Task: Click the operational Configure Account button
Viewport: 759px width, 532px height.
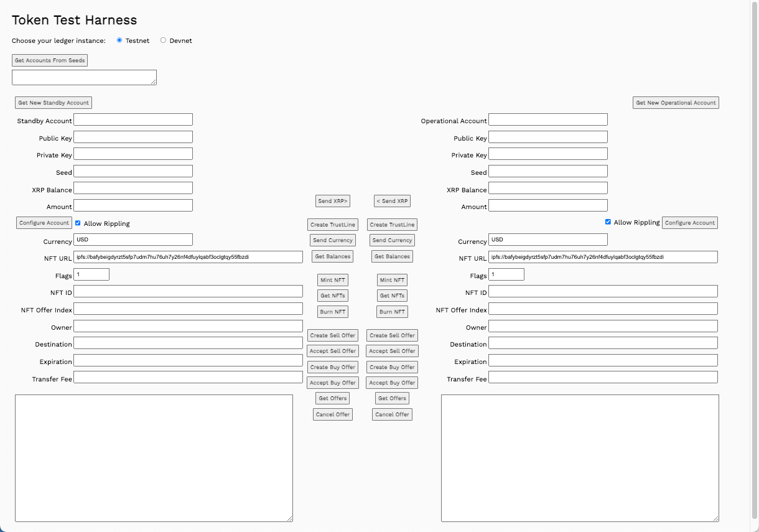Action: (x=689, y=222)
